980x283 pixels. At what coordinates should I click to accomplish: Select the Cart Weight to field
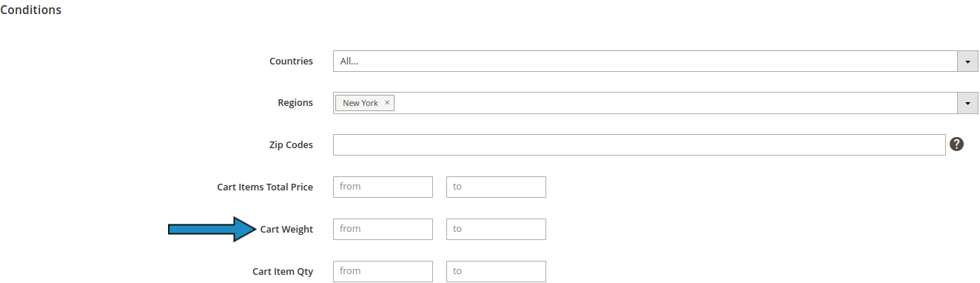pos(496,229)
